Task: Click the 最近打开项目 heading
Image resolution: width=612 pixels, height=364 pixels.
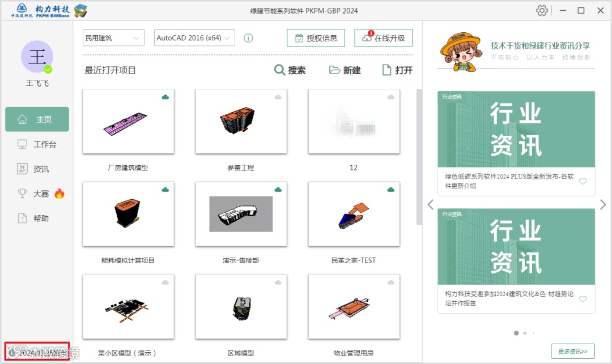Action: click(110, 71)
